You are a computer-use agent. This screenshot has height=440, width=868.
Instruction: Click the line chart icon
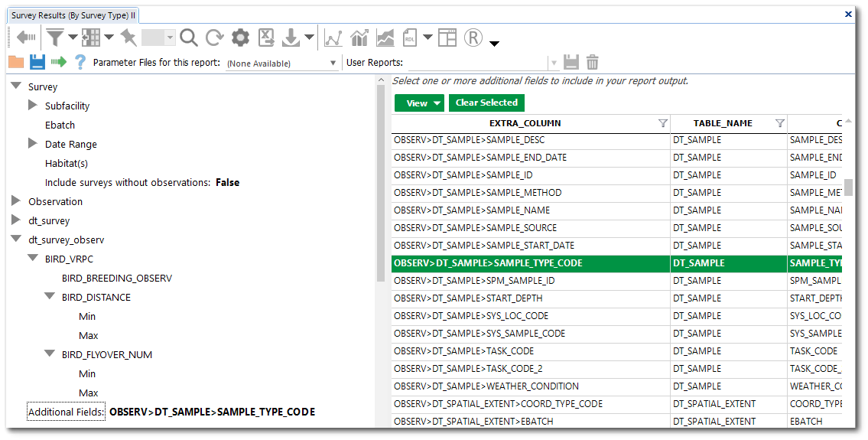tap(333, 37)
